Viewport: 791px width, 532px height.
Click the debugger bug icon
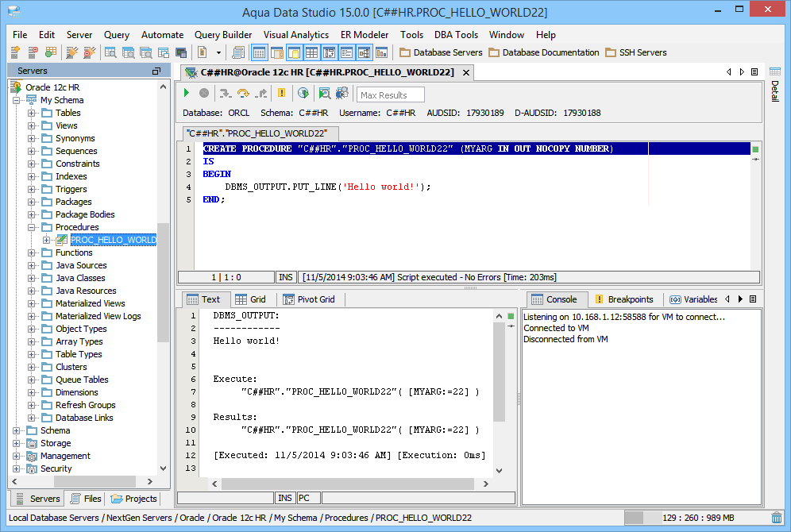click(341, 94)
